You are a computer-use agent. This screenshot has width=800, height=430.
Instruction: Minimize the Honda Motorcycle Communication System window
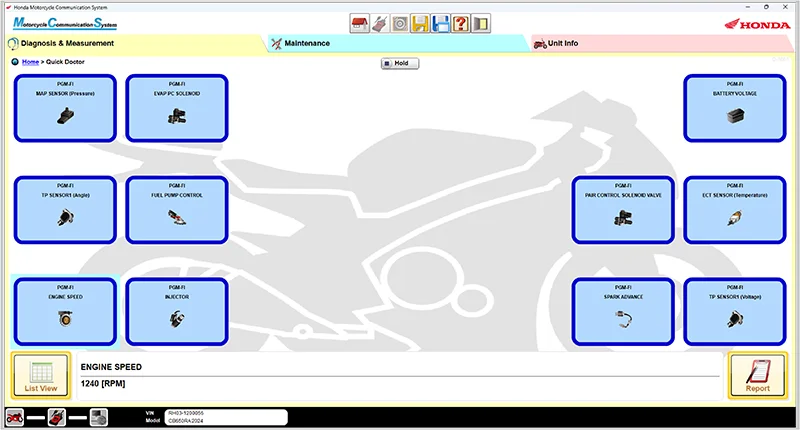[x=748, y=7]
